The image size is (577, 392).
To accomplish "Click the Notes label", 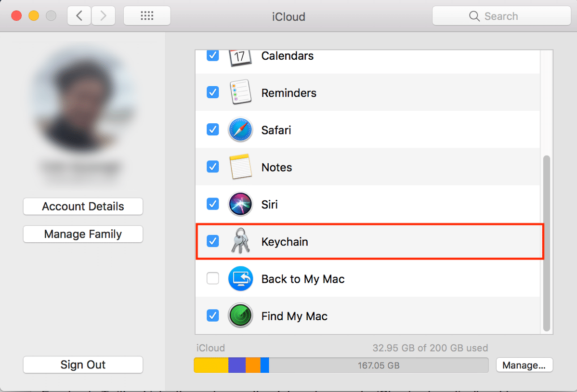I will pos(277,167).
